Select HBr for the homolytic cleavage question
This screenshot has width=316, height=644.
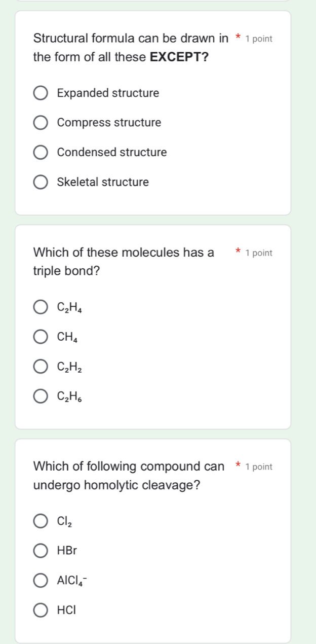(x=40, y=551)
